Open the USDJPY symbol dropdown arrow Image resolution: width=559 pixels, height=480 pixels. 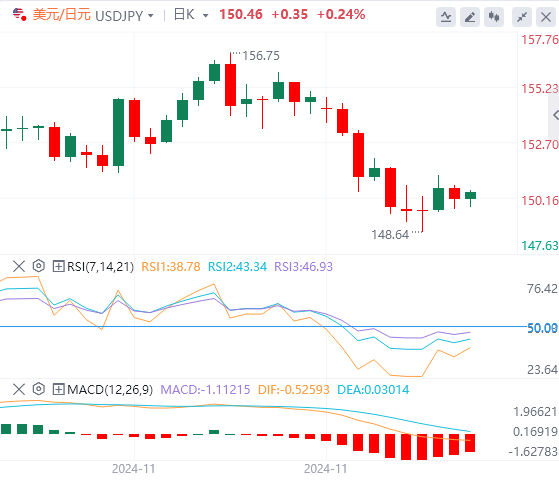(151, 16)
